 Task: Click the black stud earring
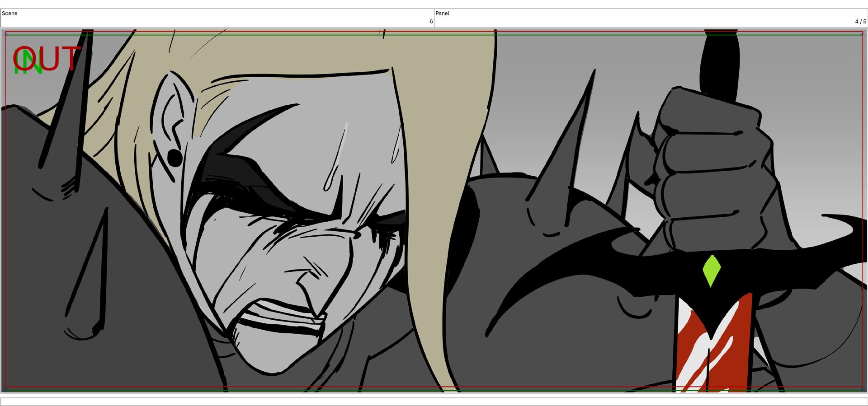click(x=175, y=158)
